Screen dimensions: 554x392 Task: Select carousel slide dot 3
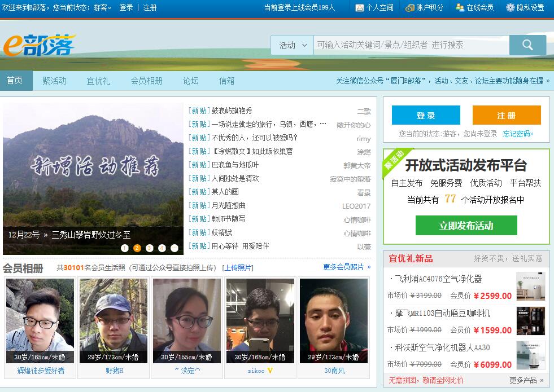[150, 248]
